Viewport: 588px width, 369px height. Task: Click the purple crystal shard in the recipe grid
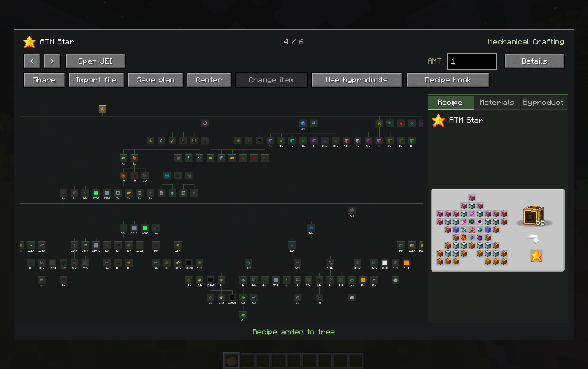point(472,214)
